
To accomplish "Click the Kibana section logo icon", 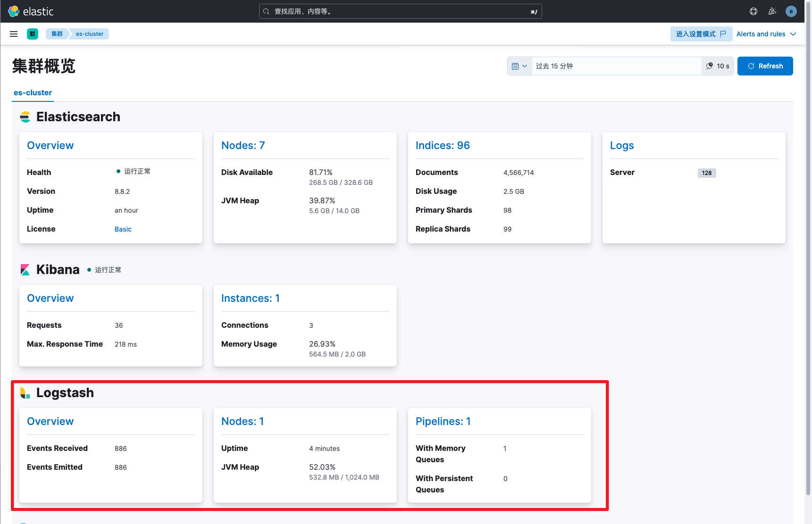I will 25,270.
